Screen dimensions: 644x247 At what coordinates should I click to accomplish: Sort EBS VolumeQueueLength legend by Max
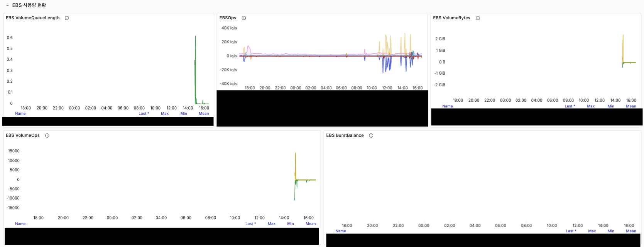coord(165,114)
